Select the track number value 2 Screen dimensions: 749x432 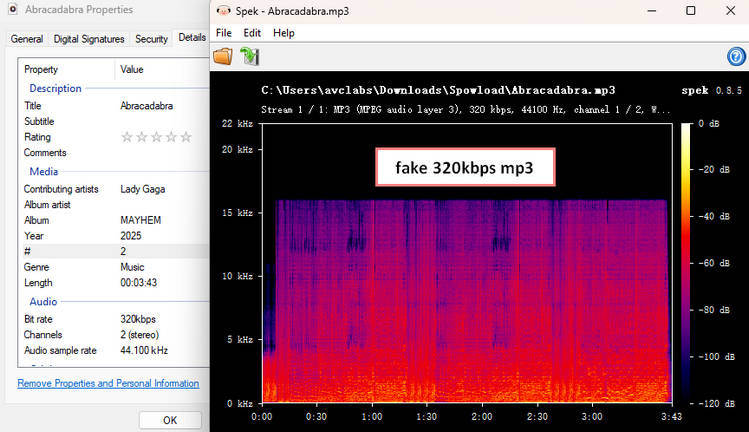(x=123, y=251)
